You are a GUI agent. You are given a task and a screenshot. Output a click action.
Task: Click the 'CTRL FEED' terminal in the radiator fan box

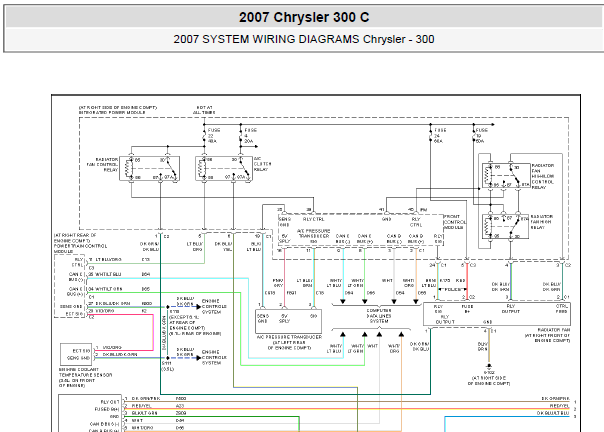(561, 309)
